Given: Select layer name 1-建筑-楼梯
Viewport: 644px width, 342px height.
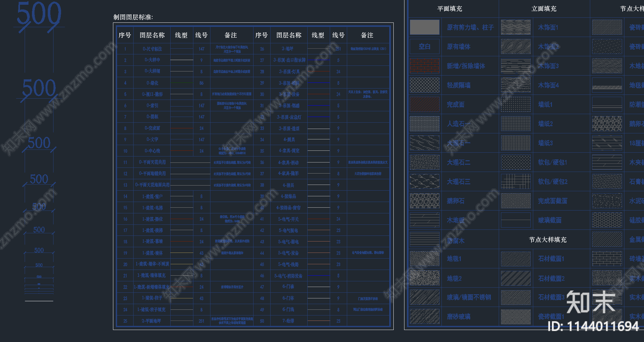Looking at the screenshot, I should pos(153,231).
